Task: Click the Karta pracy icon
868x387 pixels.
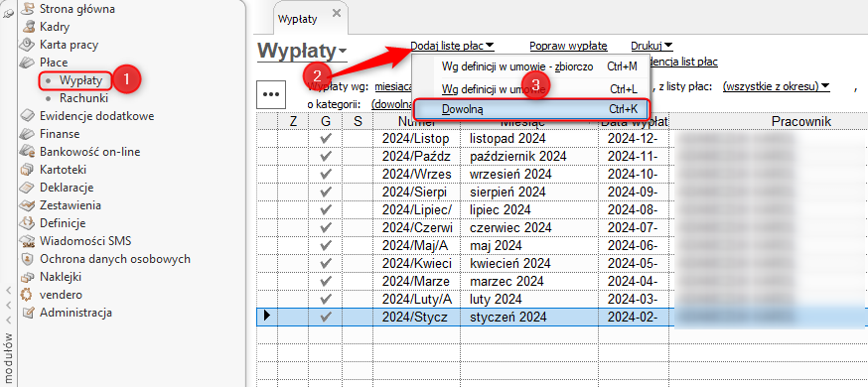Action: pos(27,45)
